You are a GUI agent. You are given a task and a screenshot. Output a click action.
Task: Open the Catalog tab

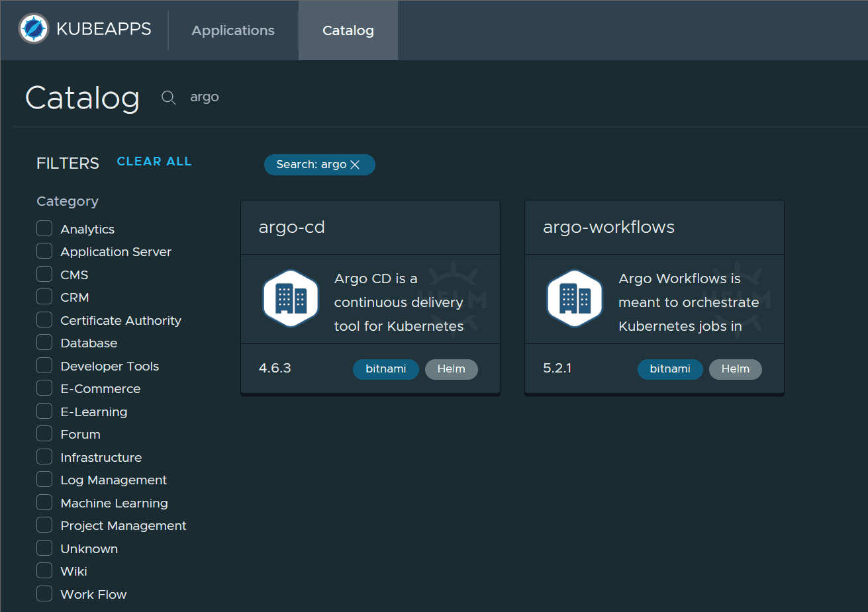[348, 30]
